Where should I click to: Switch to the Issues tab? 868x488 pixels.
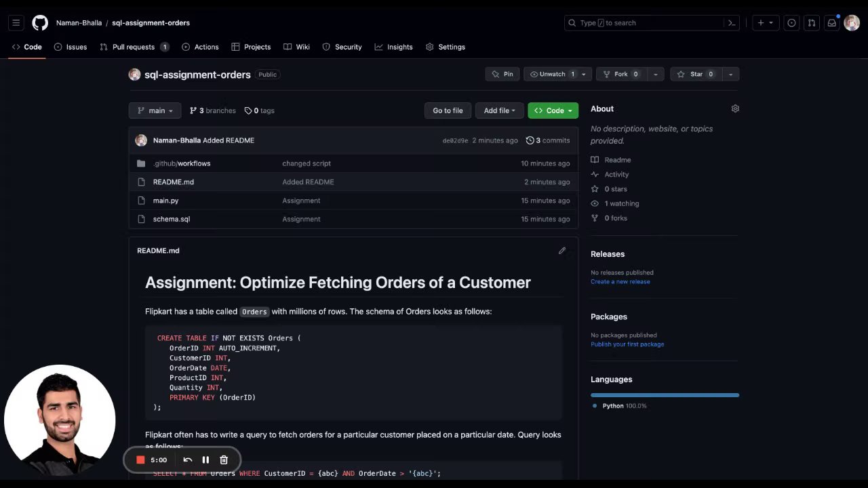click(x=71, y=47)
